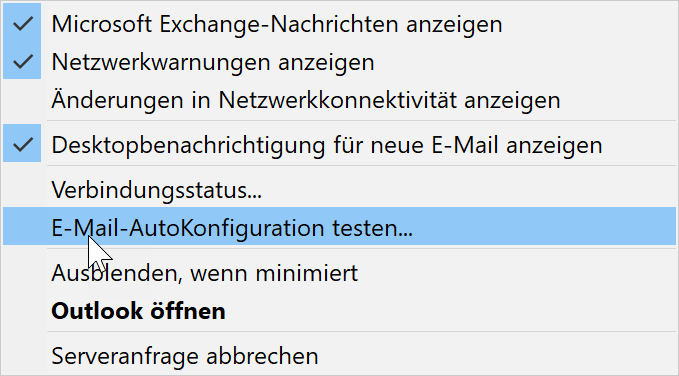This screenshot has height=376, width=679.
Task: Show the connection status via Verbindungsstatus
Action: tap(340, 188)
